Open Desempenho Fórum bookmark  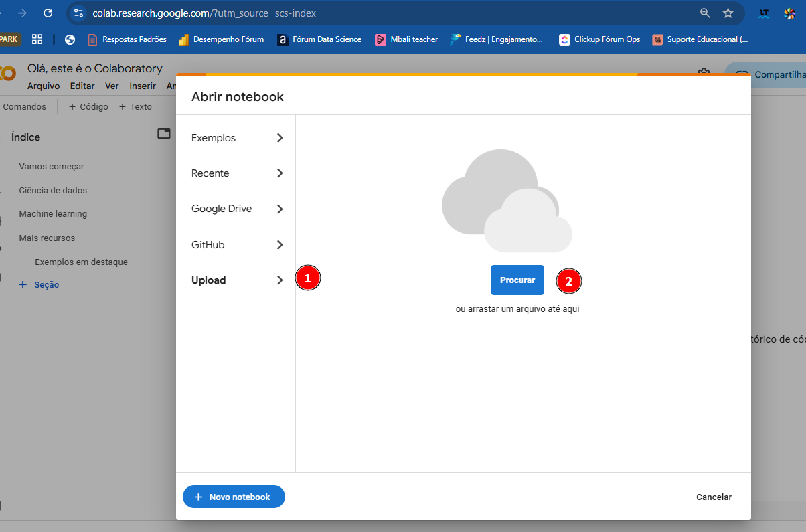[x=222, y=39]
